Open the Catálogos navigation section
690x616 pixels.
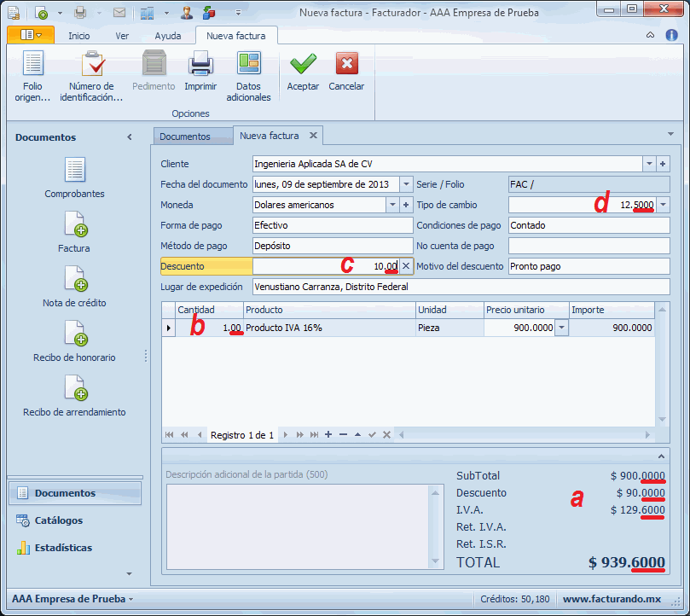coord(58,520)
